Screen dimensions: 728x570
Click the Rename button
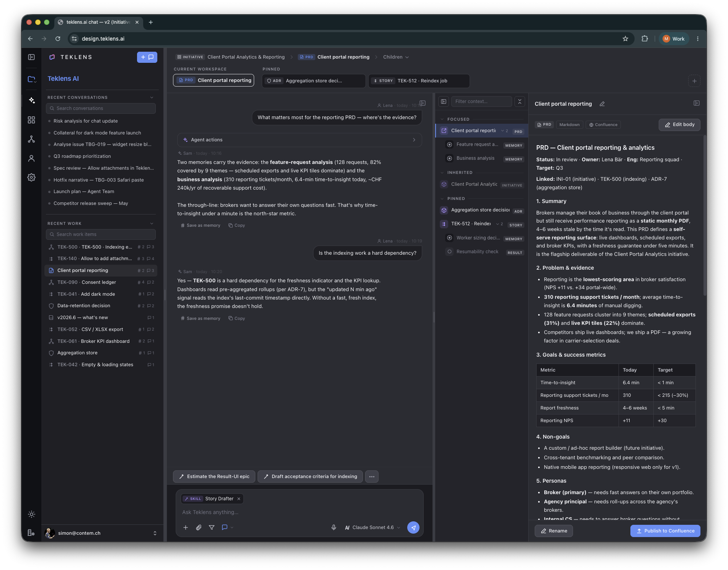click(554, 531)
